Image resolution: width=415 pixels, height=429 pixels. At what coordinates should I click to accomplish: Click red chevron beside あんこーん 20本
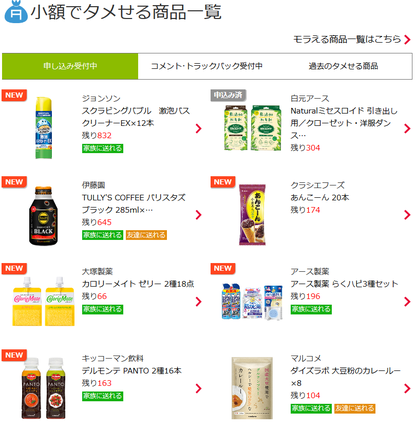(x=407, y=215)
